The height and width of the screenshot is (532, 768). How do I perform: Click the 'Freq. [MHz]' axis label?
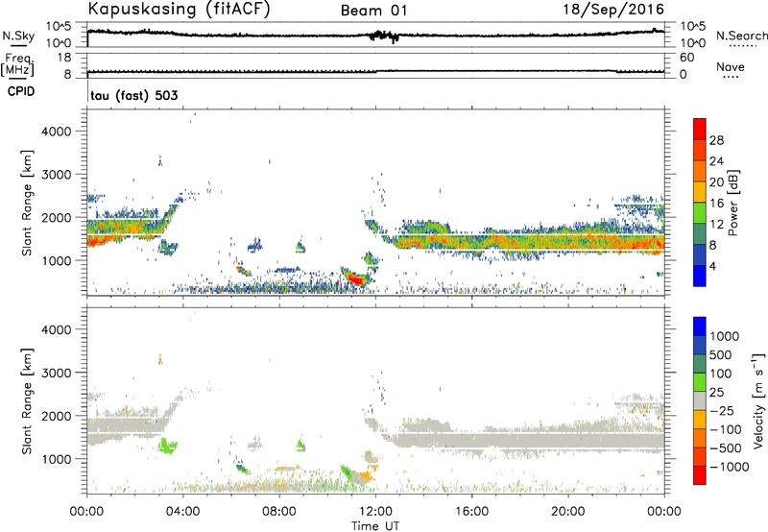(x=17, y=64)
